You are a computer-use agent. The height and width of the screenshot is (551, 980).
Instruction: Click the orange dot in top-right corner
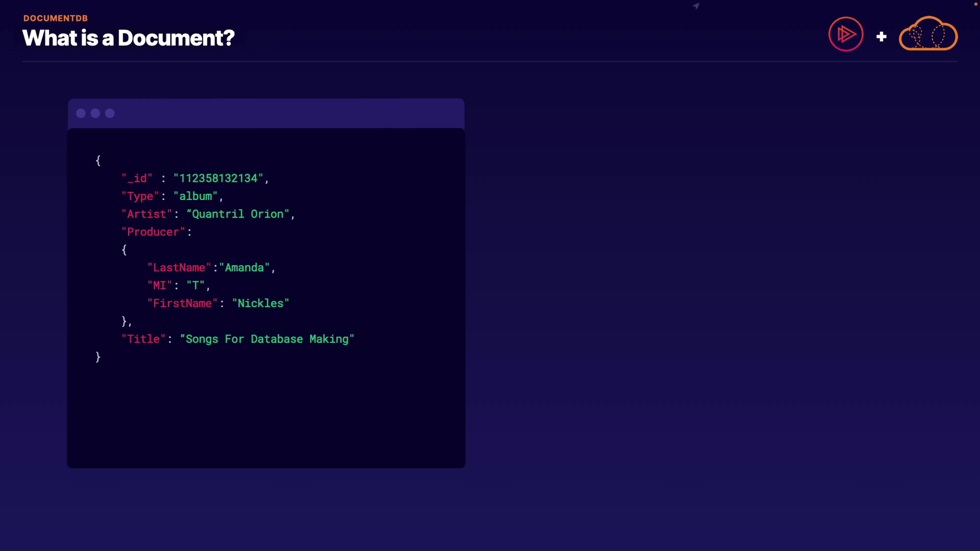(x=975, y=4)
